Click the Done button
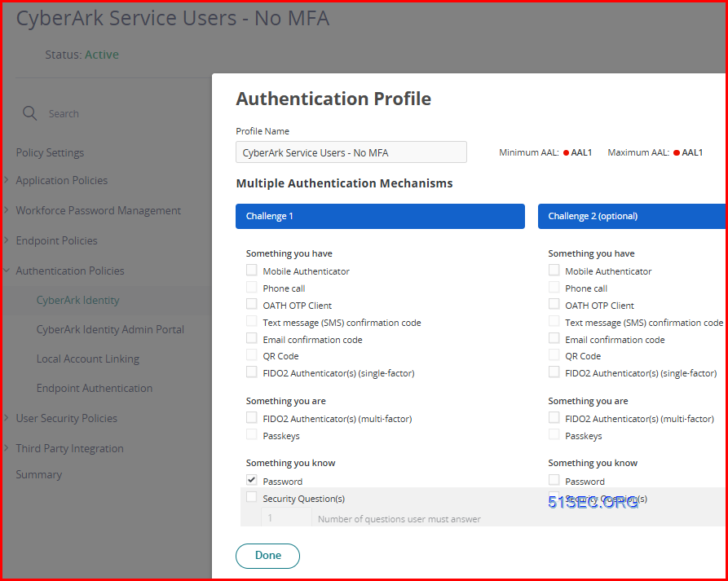728x581 pixels. (x=268, y=556)
